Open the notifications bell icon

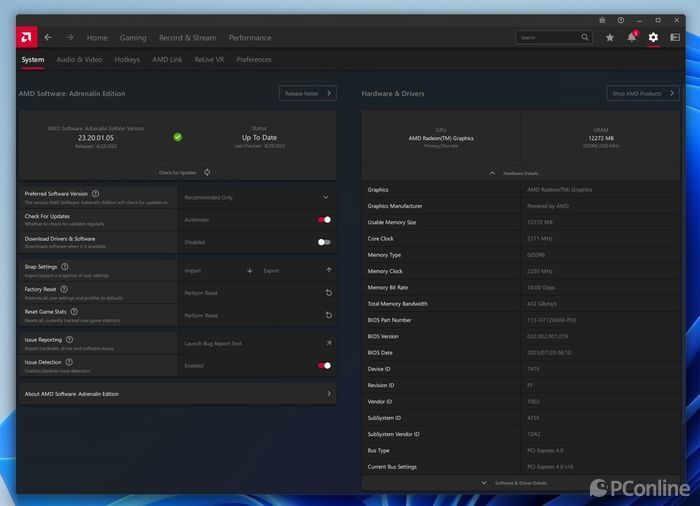pos(631,38)
